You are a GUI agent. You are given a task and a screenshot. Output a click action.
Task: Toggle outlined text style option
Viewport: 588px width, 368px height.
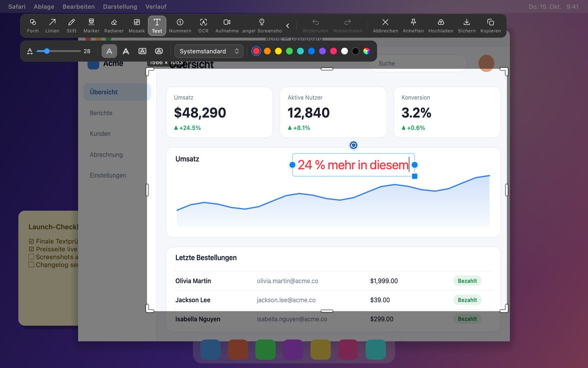126,51
